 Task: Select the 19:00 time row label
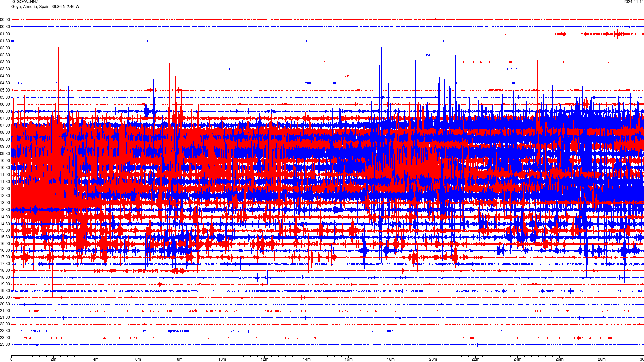5,284
